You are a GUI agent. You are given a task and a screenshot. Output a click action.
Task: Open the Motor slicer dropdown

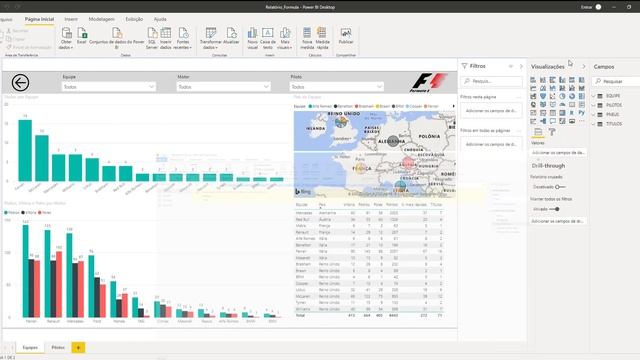(223, 87)
